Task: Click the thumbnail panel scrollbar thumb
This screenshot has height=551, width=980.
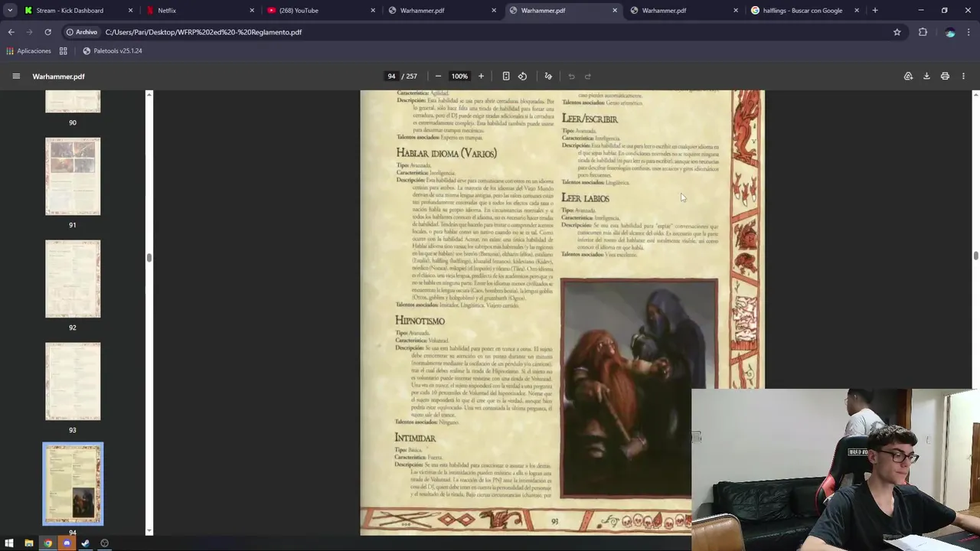Action: click(x=149, y=258)
